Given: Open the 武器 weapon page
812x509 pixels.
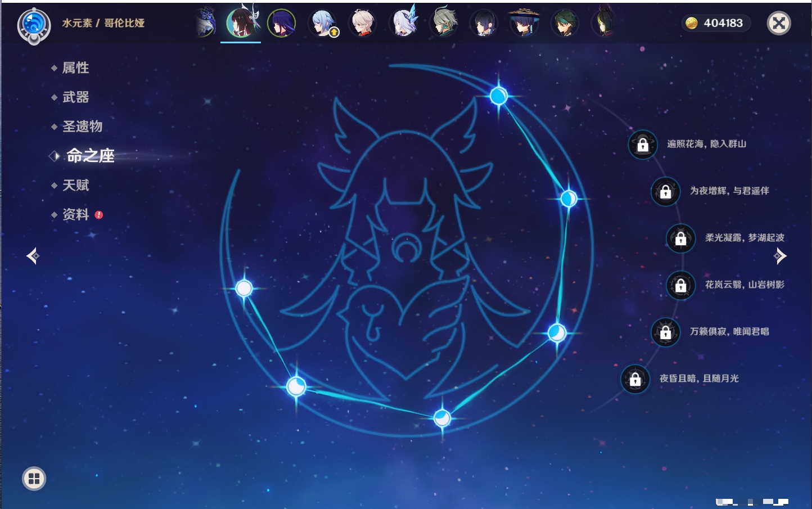Looking at the screenshot, I should (x=75, y=97).
